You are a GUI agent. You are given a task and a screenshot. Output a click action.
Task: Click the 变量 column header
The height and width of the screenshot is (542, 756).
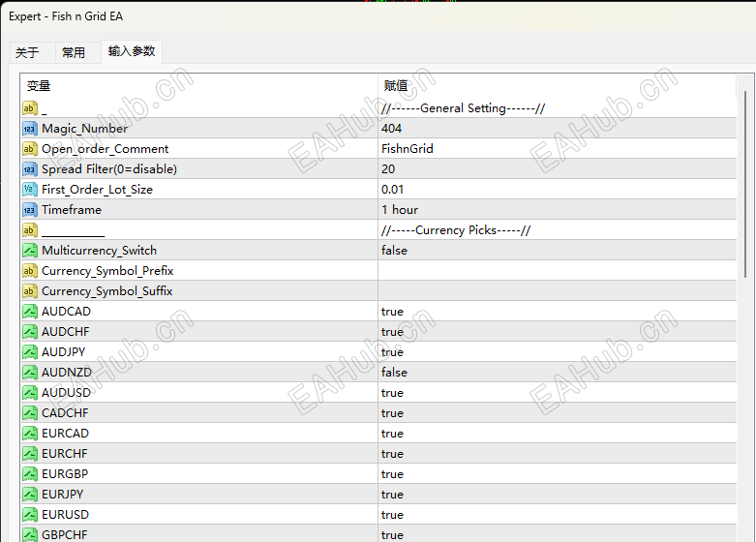(199, 86)
